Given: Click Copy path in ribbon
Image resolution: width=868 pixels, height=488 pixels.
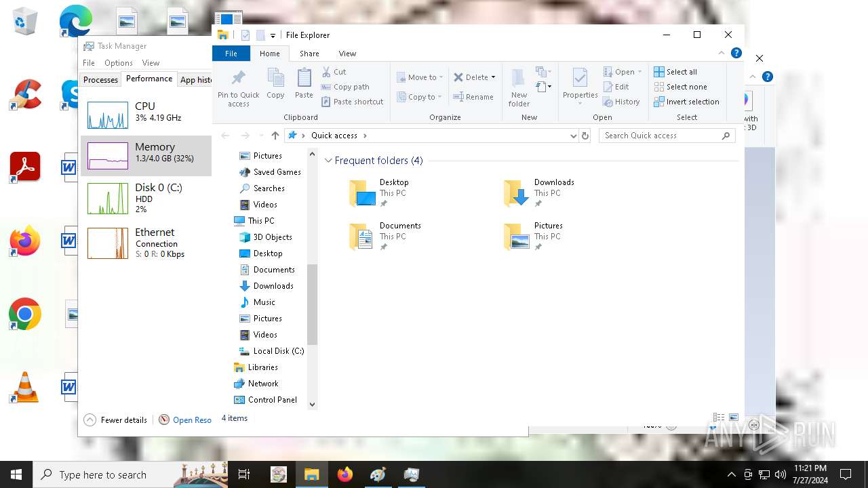Looking at the screenshot, I should tap(344, 87).
